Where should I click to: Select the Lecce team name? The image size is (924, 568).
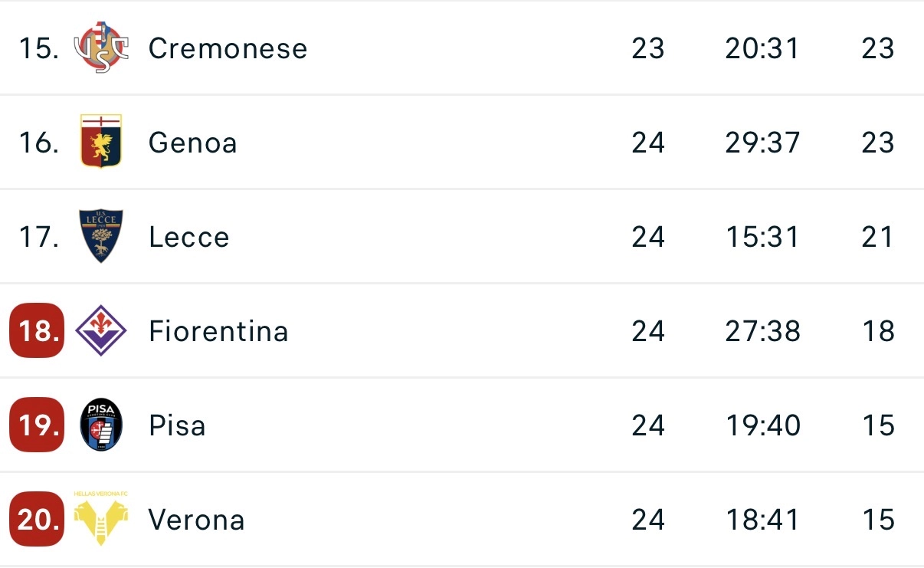[x=189, y=237]
